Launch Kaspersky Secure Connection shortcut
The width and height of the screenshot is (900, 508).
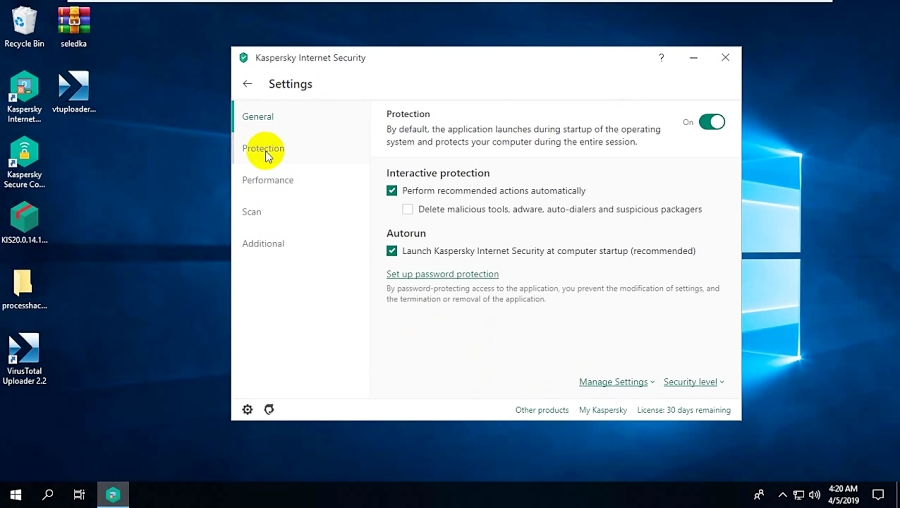[x=24, y=162]
